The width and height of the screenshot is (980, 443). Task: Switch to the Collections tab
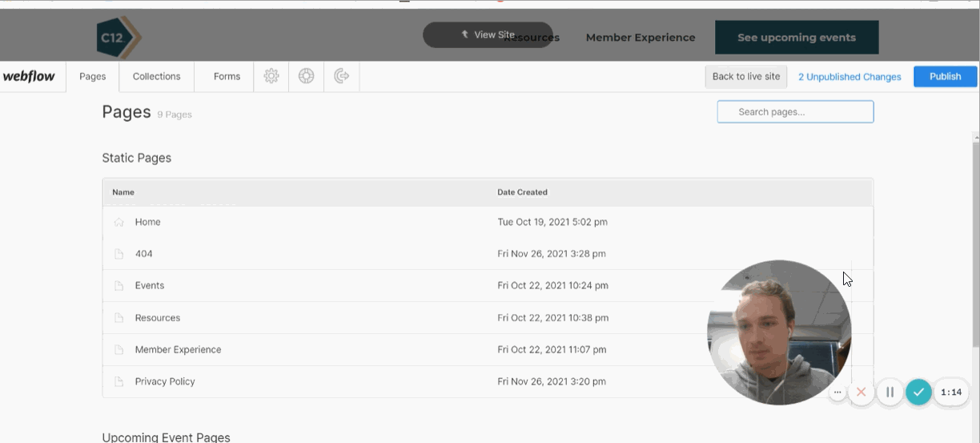pyautogui.click(x=156, y=76)
